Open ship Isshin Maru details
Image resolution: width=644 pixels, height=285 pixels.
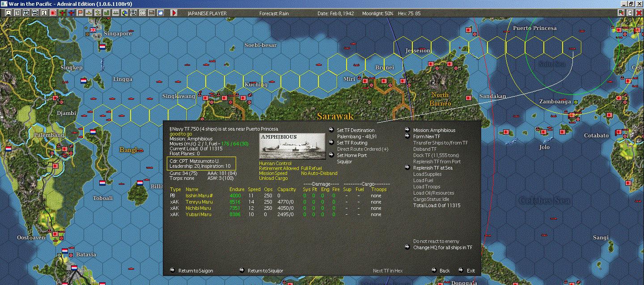pos(200,196)
